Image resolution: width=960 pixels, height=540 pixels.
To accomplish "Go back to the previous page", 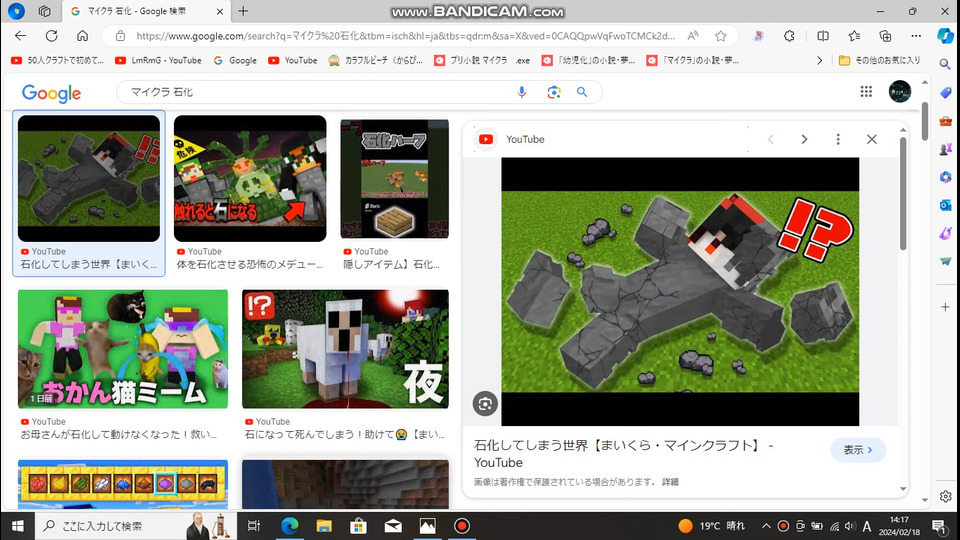I will tap(21, 36).
